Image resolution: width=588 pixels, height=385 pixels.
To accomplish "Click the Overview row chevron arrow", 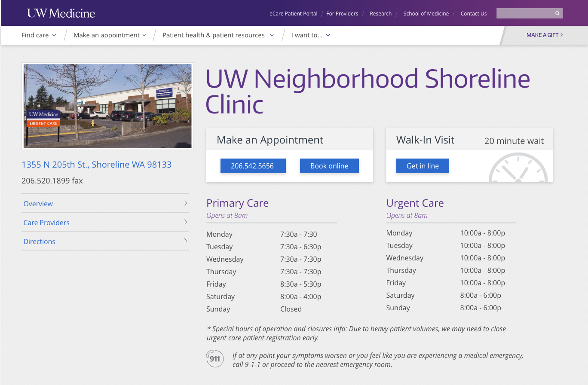I will pyautogui.click(x=185, y=203).
